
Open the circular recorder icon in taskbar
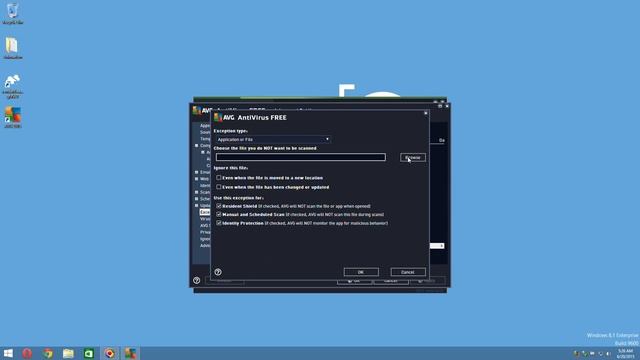[x=109, y=353]
